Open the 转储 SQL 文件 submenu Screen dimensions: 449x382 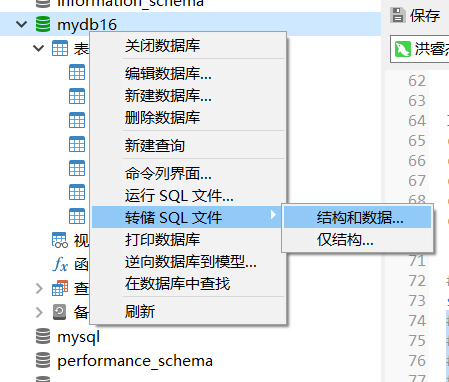(187, 217)
